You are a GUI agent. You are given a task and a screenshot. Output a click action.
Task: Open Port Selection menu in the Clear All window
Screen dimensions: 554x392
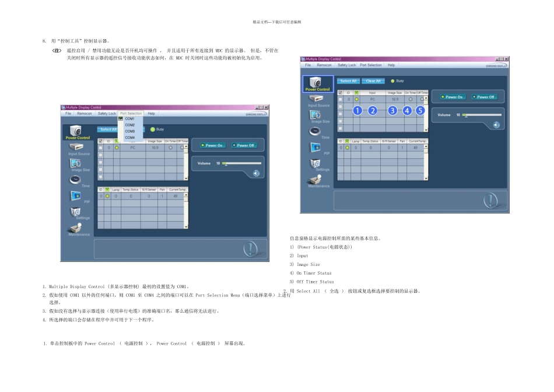371,65
